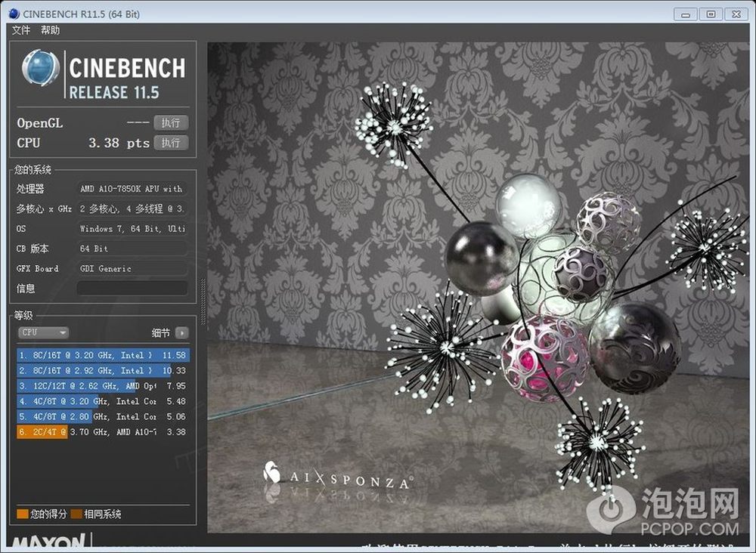Click the brown 相同系统 legend swatch
The image size is (756, 553).
[76, 514]
